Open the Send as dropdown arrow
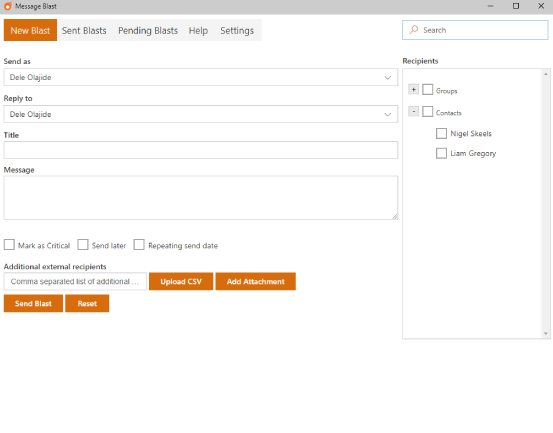The width and height of the screenshot is (553, 433). pyautogui.click(x=387, y=78)
